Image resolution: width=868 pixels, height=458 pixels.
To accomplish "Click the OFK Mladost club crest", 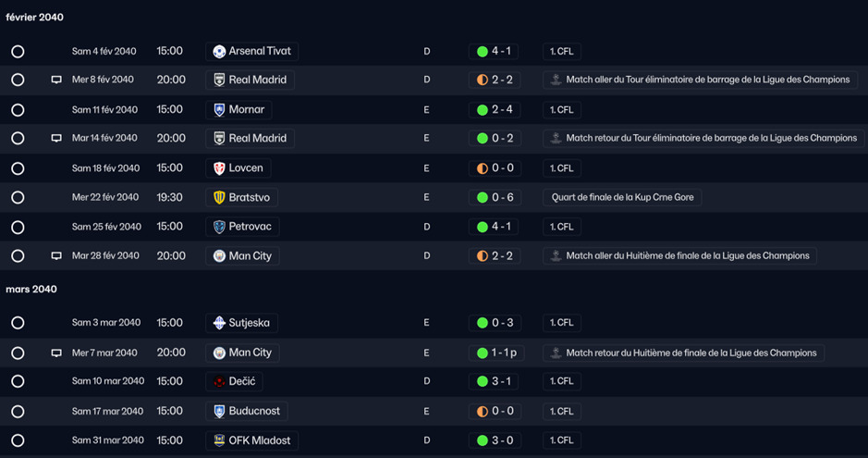I will (219, 440).
